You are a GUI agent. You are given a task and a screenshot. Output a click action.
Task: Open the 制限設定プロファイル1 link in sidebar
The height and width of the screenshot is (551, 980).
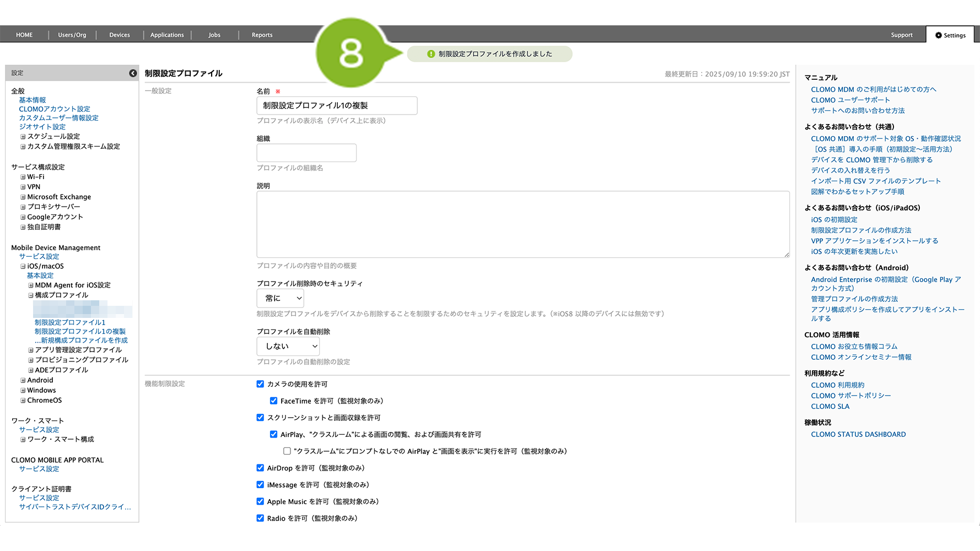point(70,322)
